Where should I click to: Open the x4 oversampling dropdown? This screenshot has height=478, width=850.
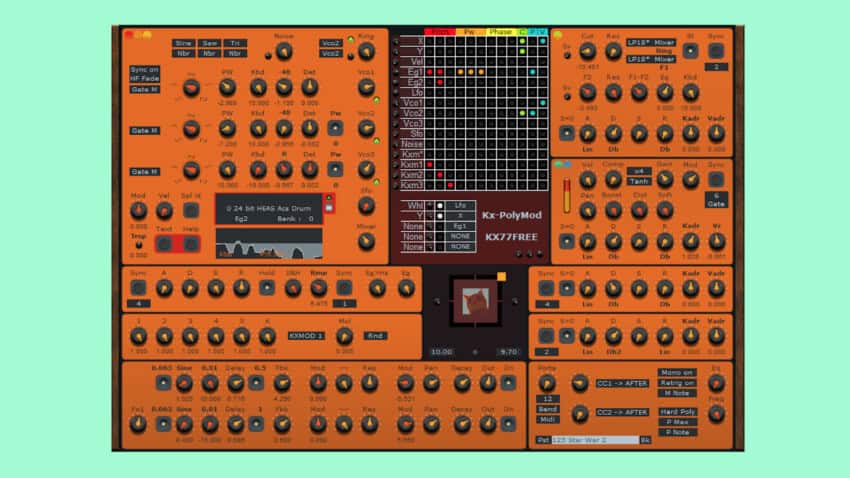pos(639,171)
